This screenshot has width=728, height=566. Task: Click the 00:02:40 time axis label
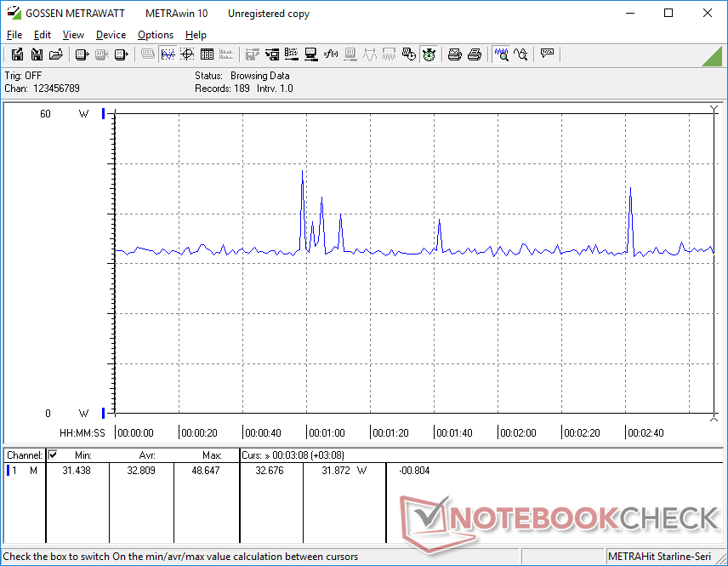tap(646, 433)
